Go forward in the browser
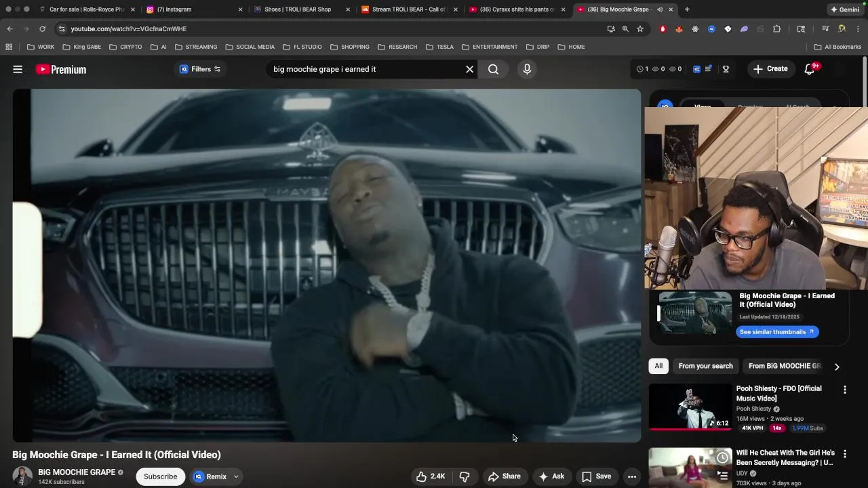The width and height of the screenshot is (868, 488). click(x=26, y=28)
